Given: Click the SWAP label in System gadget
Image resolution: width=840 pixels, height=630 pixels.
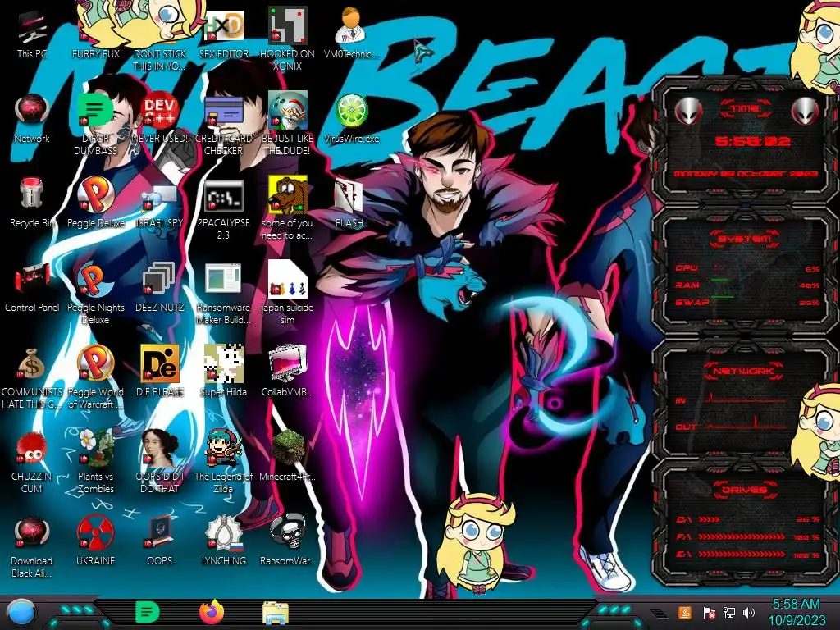Looking at the screenshot, I should [692, 303].
